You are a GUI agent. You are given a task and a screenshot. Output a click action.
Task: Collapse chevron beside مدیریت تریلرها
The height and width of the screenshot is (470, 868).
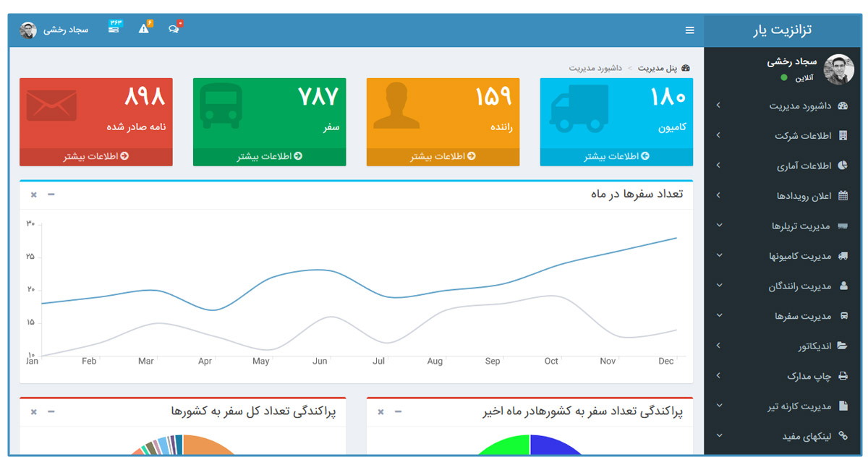(x=719, y=226)
